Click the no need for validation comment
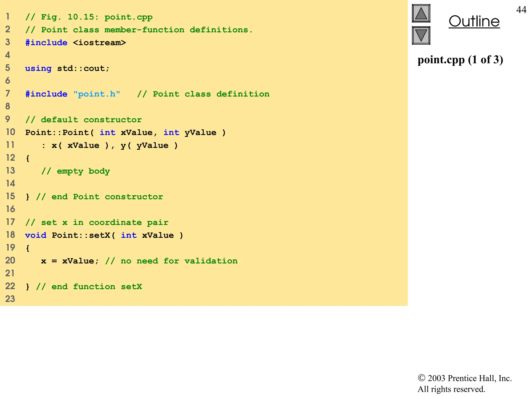 (x=171, y=261)
